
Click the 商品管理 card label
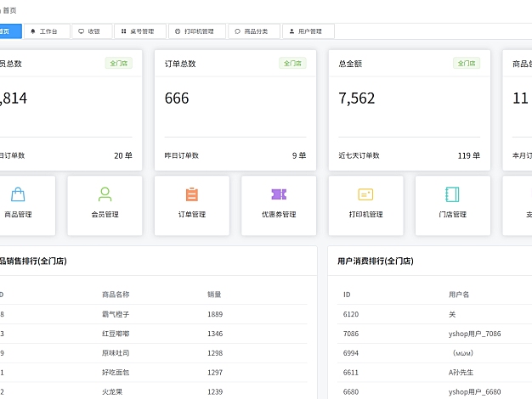pyautogui.click(x=18, y=215)
